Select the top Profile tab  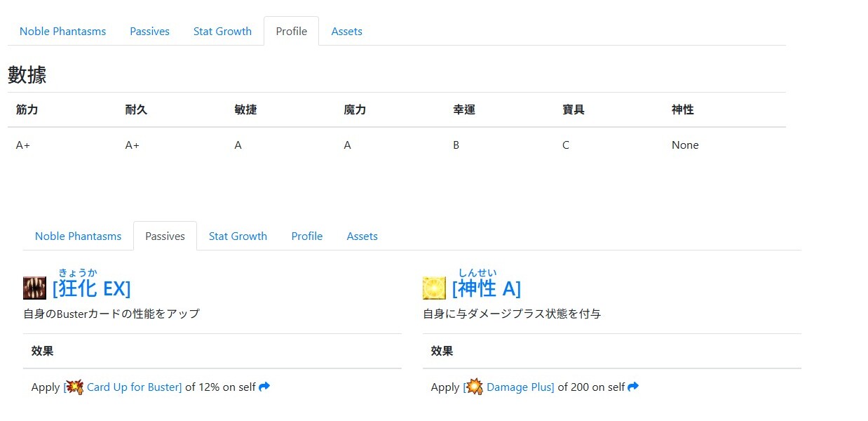(292, 31)
